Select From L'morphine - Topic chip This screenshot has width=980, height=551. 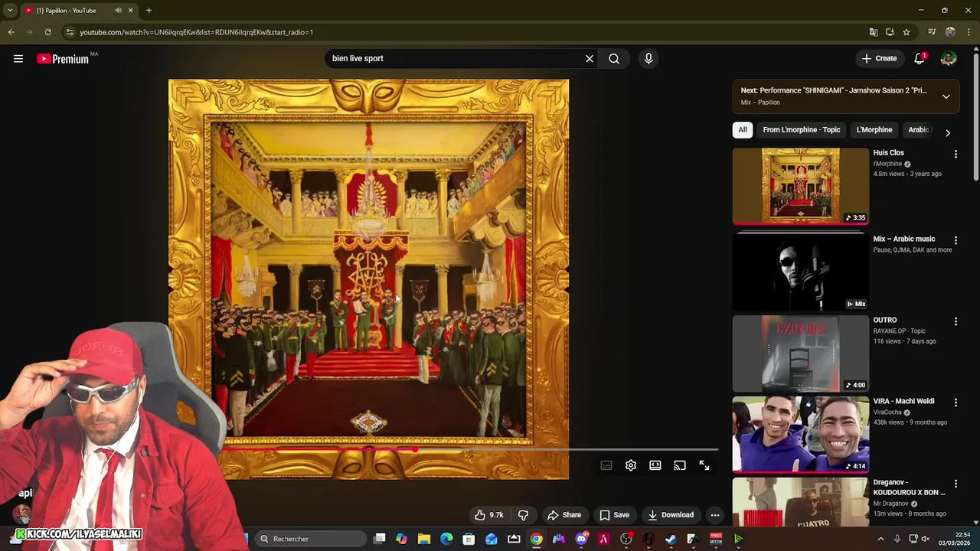[802, 130]
